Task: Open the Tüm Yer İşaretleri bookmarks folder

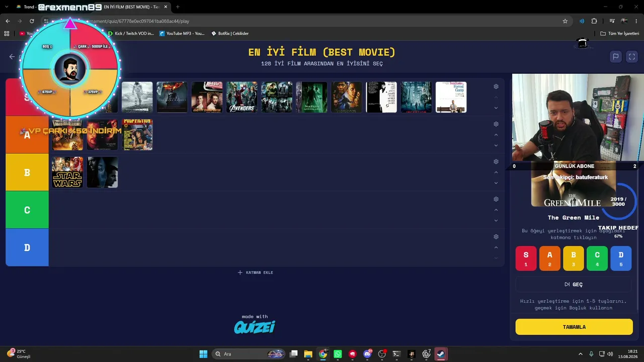Action: 620,34
